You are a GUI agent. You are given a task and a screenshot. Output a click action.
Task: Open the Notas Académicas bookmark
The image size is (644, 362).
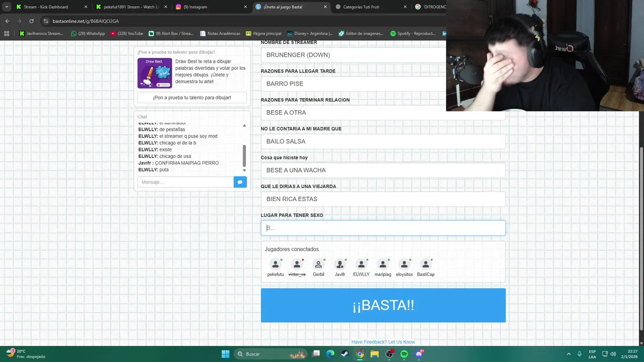(220, 34)
